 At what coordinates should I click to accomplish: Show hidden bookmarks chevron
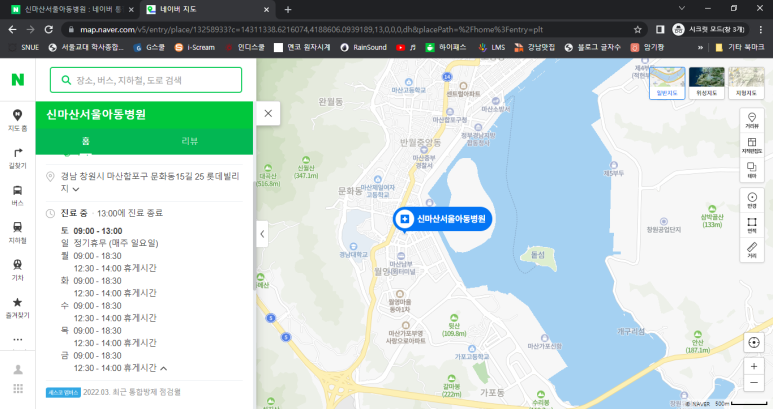click(700, 47)
